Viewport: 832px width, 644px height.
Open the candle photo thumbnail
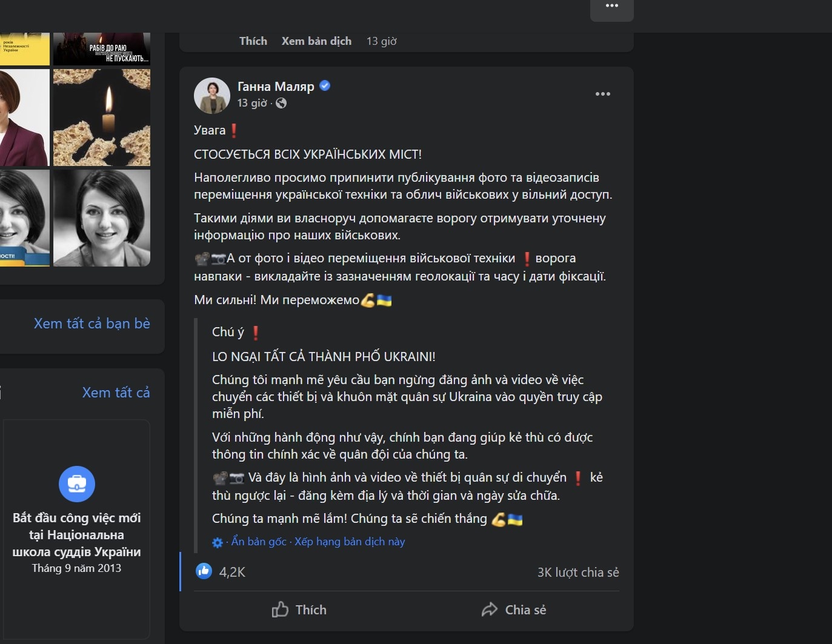102,117
